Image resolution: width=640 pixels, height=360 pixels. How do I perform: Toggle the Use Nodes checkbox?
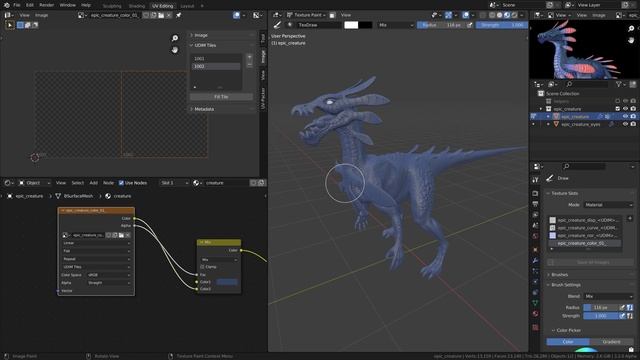click(121, 183)
